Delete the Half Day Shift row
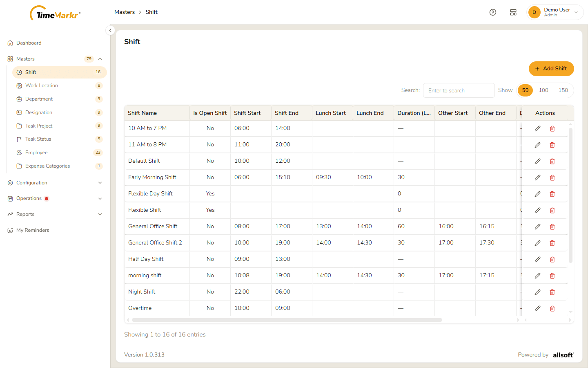The image size is (588, 368). pos(552,259)
